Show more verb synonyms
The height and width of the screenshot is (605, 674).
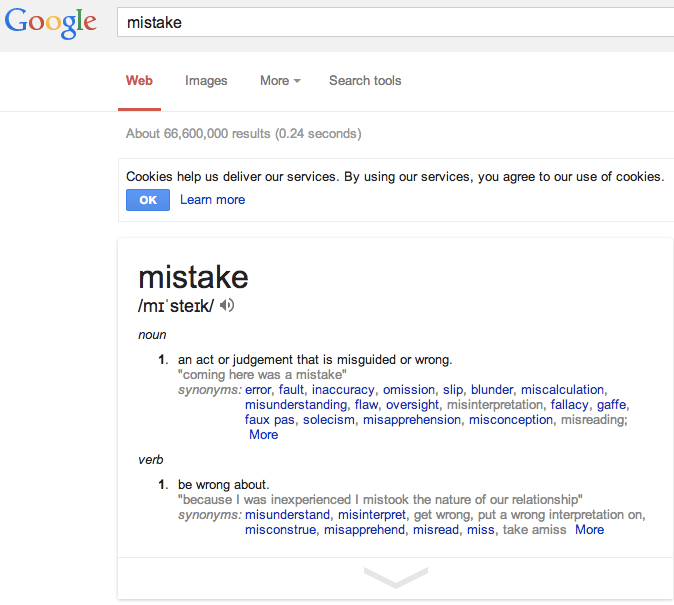coord(589,530)
